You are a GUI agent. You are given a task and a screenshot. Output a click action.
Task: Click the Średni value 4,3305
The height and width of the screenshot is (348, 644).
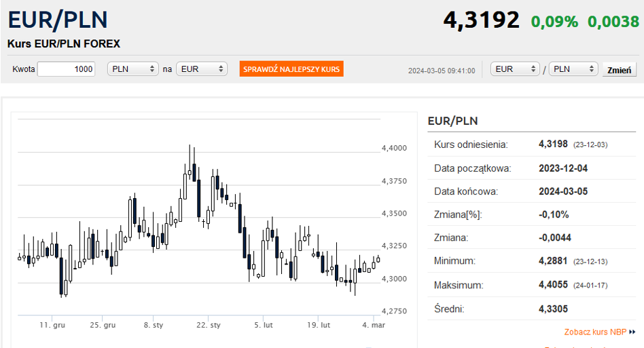tap(554, 309)
